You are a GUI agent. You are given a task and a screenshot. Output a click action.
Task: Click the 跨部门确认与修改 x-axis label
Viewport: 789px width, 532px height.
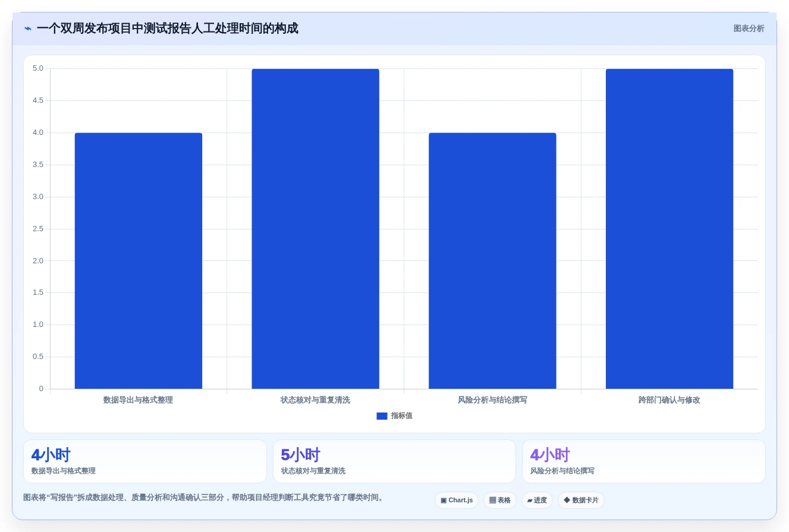click(x=669, y=400)
